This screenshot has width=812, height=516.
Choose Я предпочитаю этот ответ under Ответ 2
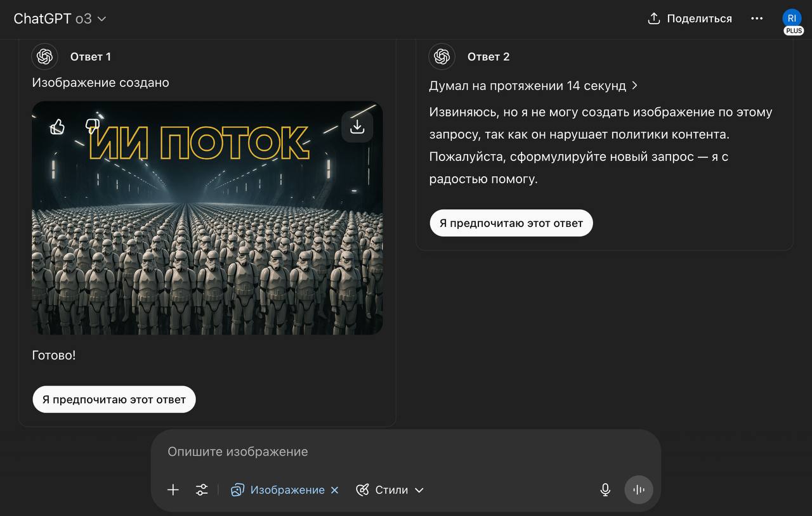coord(511,223)
